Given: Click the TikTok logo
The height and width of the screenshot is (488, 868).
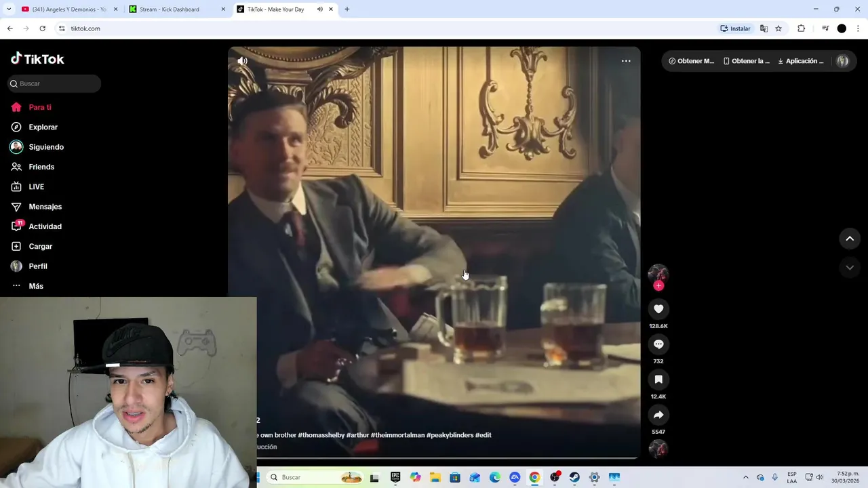Looking at the screenshot, I should tap(37, 59).
